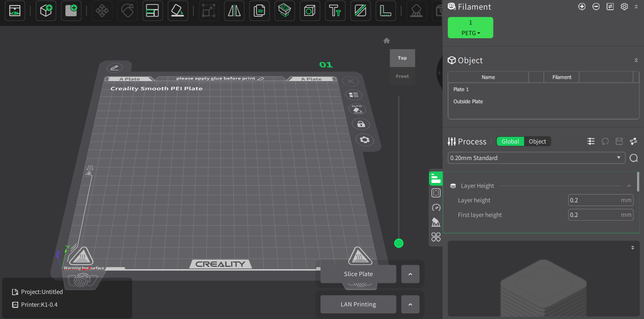
Task: Select Outside Plate in object list
Action: (468, 101)
